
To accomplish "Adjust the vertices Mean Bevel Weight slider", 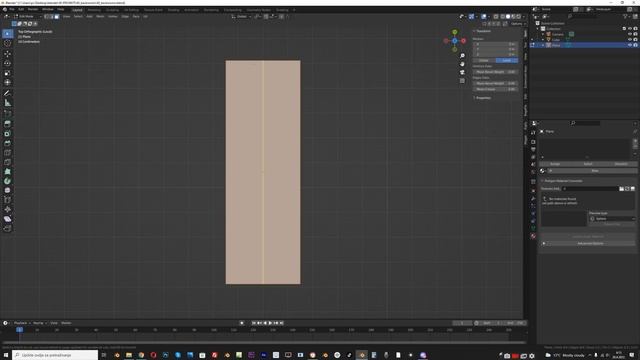I will click(496, 72).
